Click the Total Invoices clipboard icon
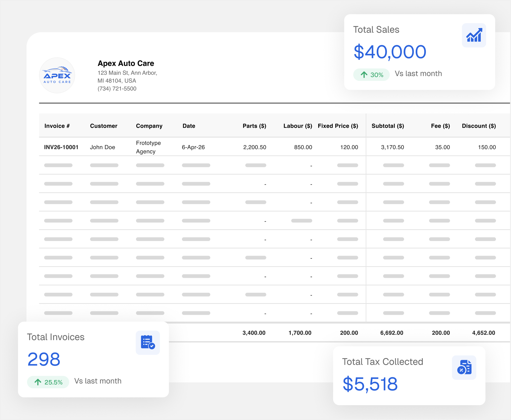 click(x=148, y=343)
